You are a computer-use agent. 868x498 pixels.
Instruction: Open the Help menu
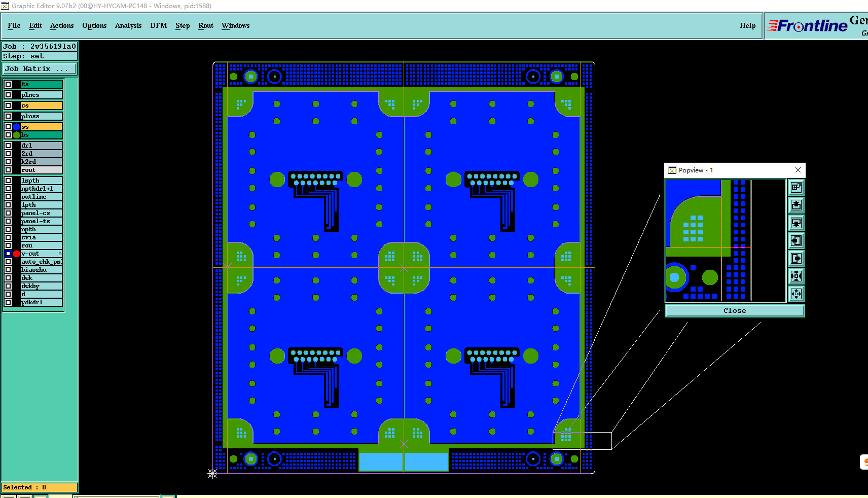pyautogui.click(x=747, y=25)
